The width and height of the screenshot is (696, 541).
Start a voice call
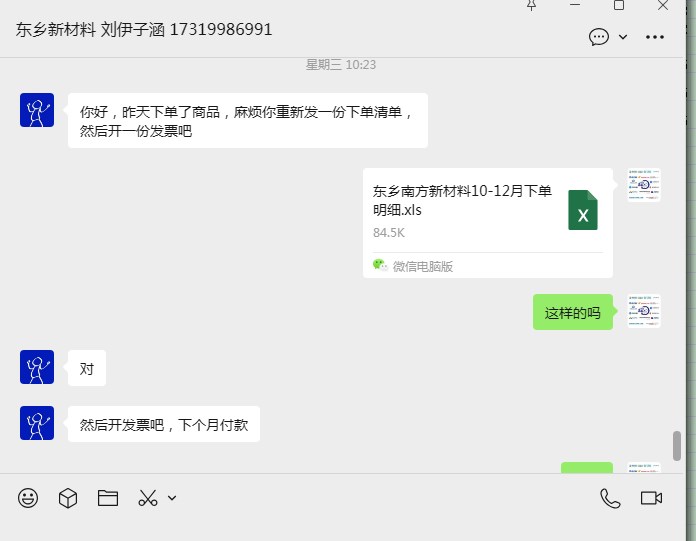click(x=610, y=498)
